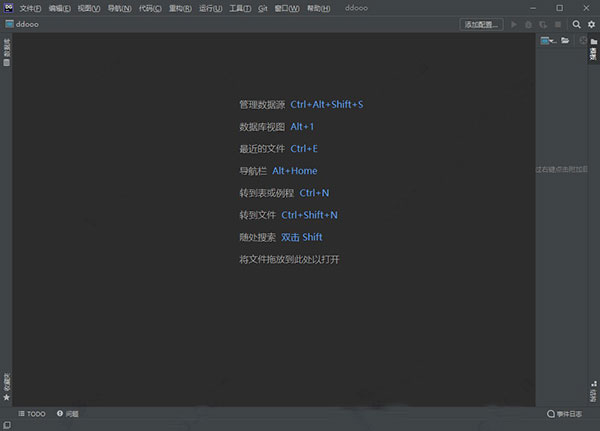Open the 重构(R) Refactor menu
This screenshot has width=600, height=431.
click(x=180, y=8)
